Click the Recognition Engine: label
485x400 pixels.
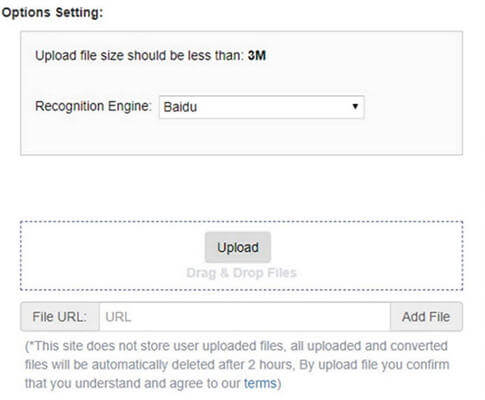pyautogui.click(x=93, y=106)
